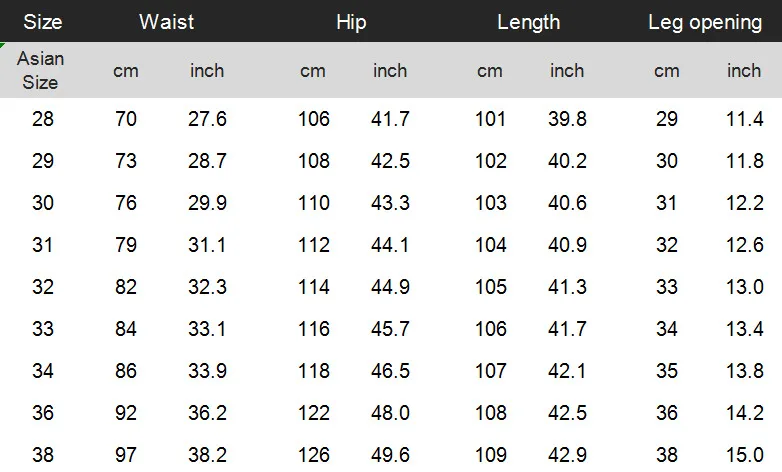Click hip value 46.5 inch
This screenshot has width=782, height=472.
391,371
